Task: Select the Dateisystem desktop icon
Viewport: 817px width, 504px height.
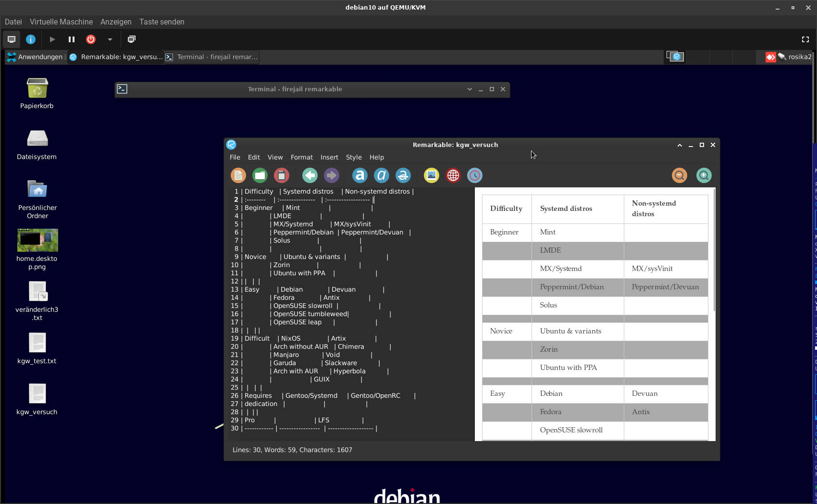Action: tap(37, 144)
